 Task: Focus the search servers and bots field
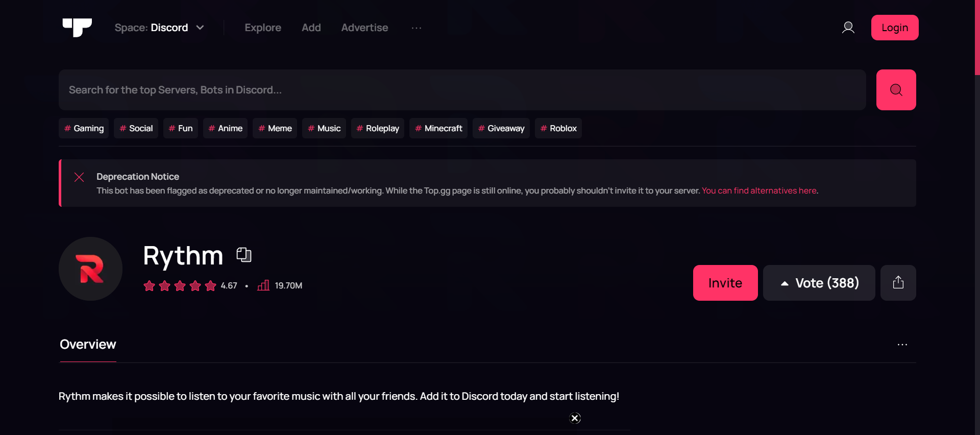coord(462,90)
